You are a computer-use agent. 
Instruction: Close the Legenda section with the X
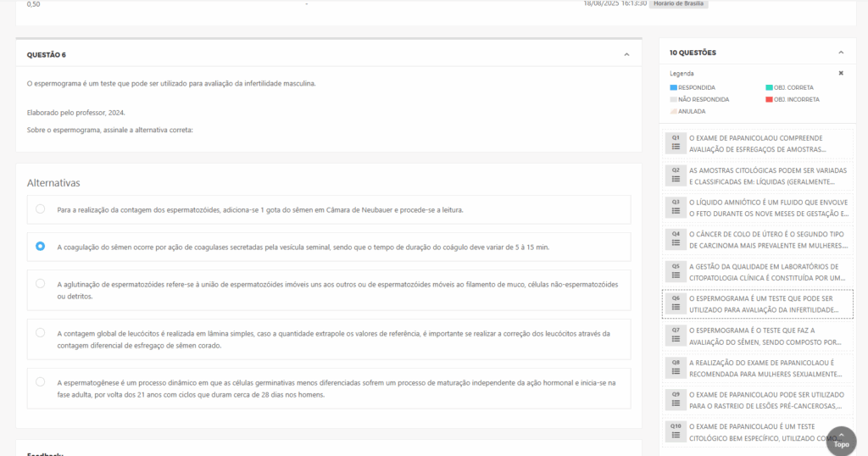(x=841, y=74)
